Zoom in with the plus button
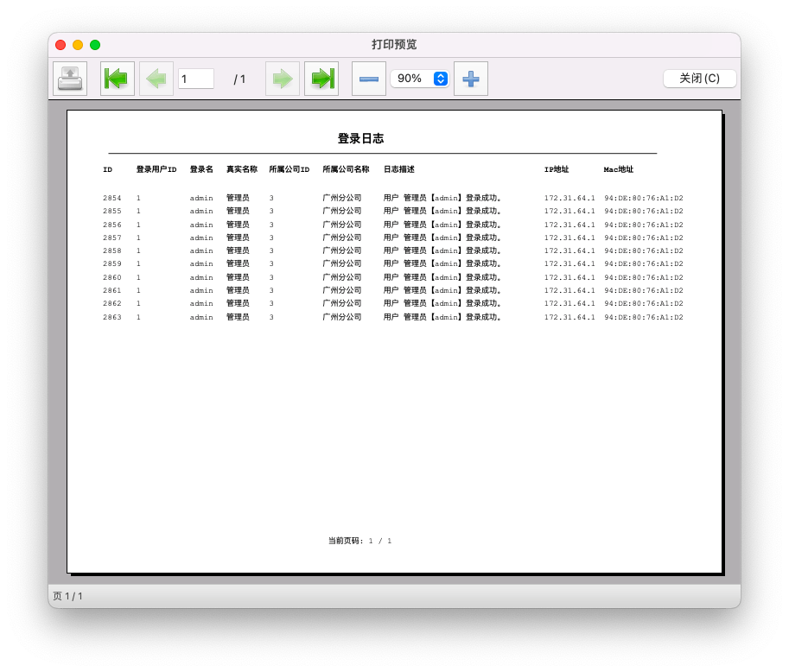Image resolution: width=789 pixels, height=672 pixels. coord(471,79)
